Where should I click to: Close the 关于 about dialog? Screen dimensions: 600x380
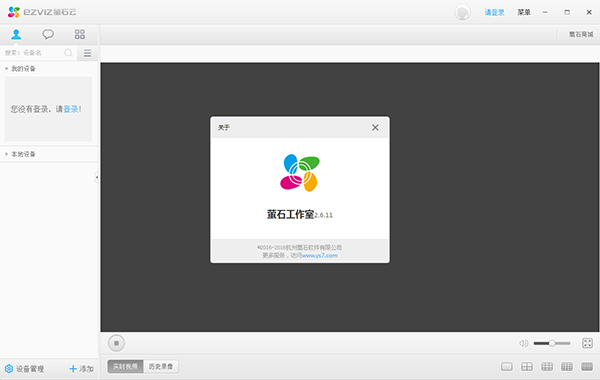(375, 127)
